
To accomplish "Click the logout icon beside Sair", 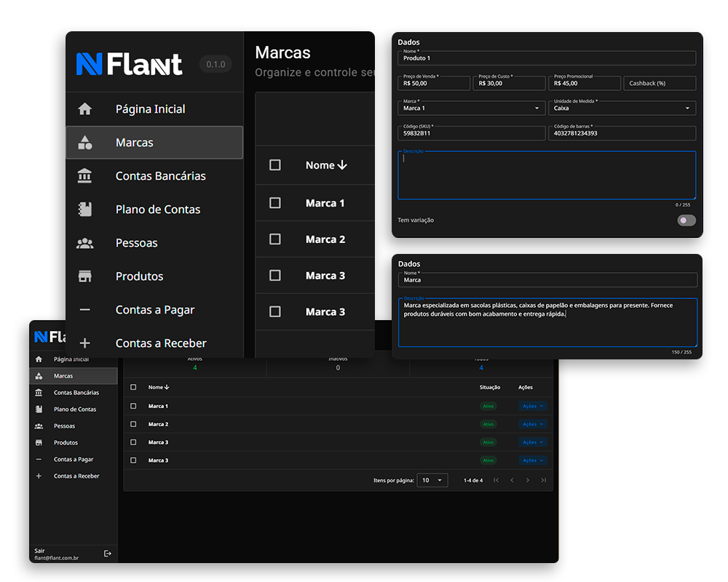I will click(x=108, y=554).
